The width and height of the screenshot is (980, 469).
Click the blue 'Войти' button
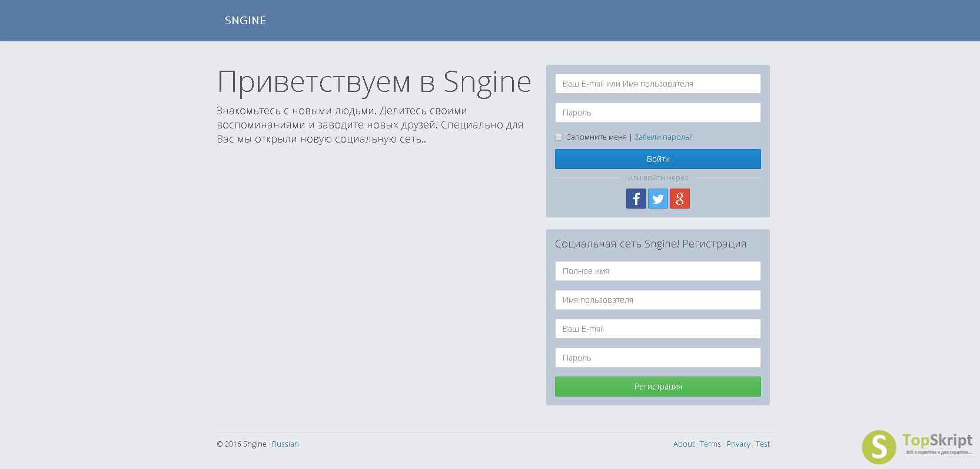pos(658,159)
